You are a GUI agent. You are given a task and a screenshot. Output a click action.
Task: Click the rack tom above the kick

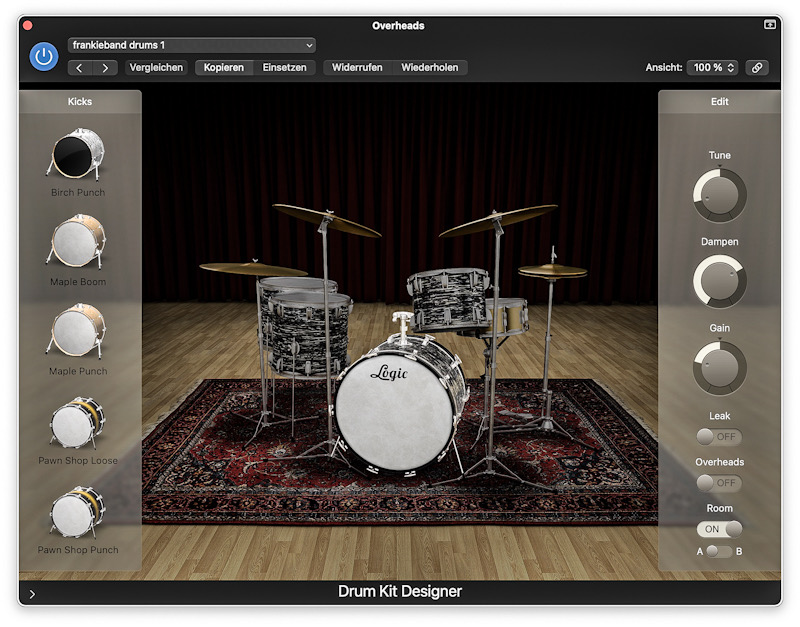[449, 299]
